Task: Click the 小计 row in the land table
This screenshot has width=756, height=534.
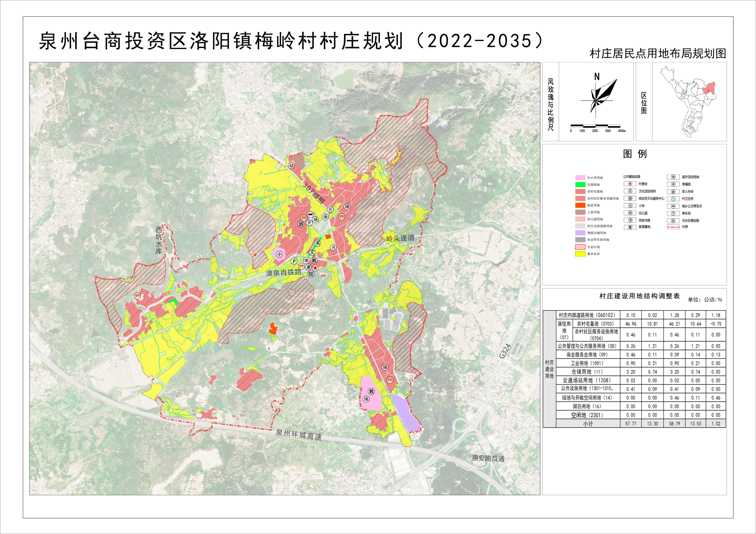Action: click(x=588, y=424)
